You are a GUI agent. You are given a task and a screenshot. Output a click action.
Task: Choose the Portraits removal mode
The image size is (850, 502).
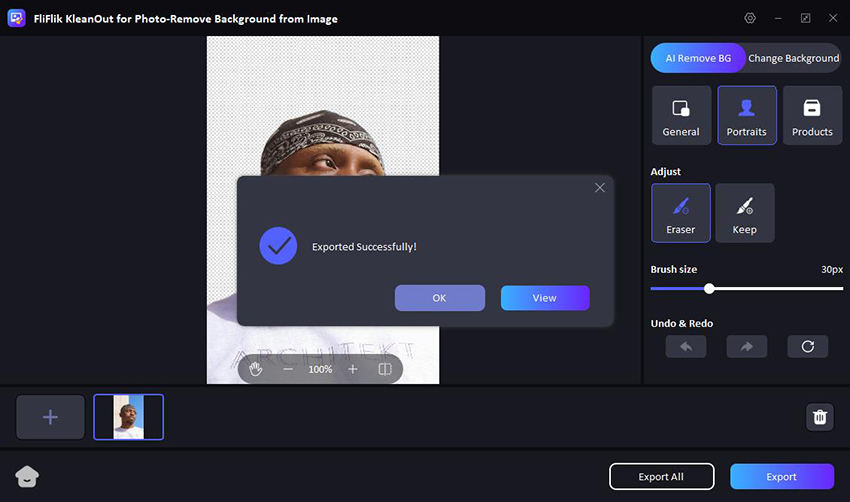tap(746, 115)
